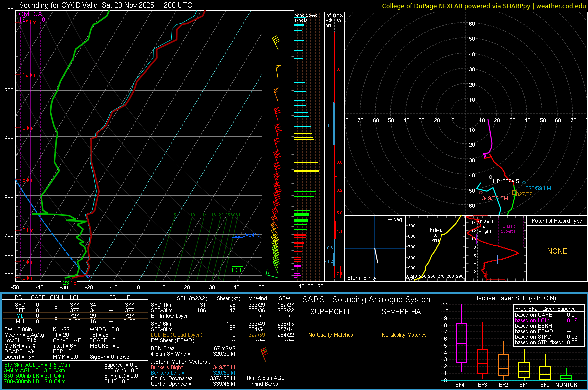Click the Potential Hazard Type NONE label

click(557, 251)
